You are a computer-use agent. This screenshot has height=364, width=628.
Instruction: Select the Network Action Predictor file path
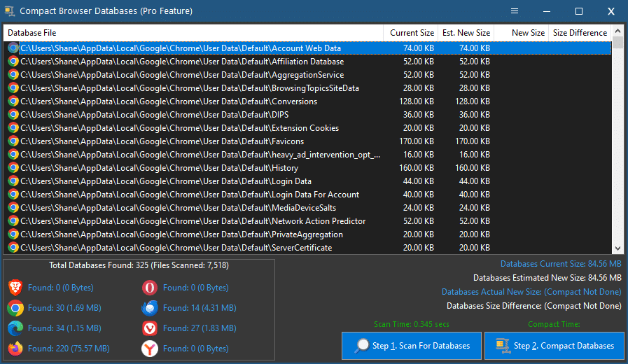193,221
